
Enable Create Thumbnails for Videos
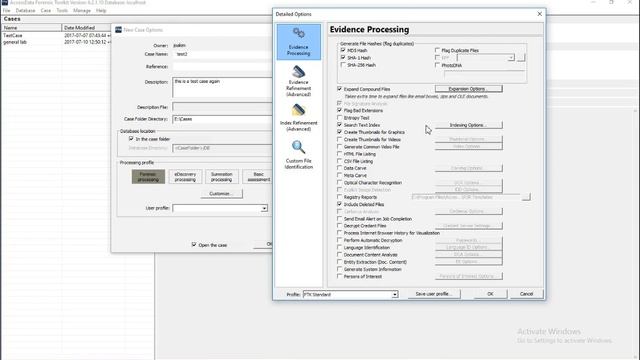pos(340,139)
